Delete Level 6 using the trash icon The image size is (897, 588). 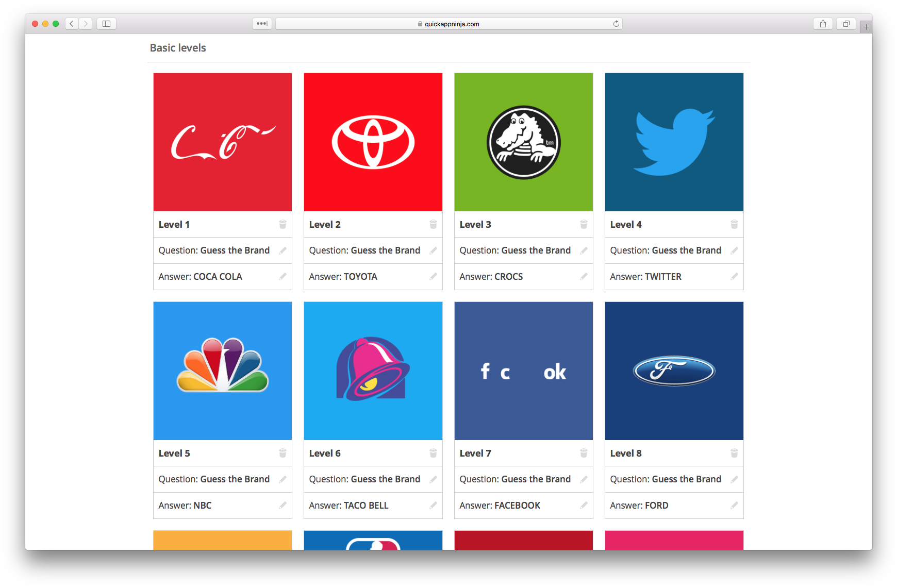pos(433,453)
